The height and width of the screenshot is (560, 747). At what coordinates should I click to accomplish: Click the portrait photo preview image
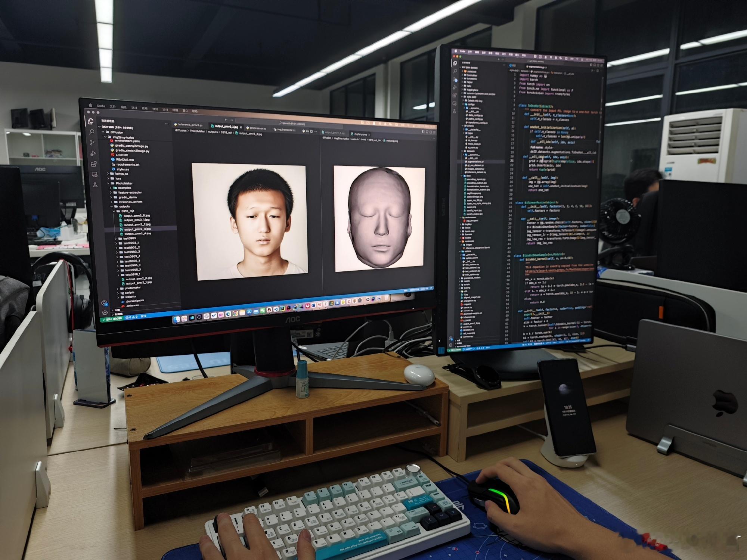[x=250, y=221]
